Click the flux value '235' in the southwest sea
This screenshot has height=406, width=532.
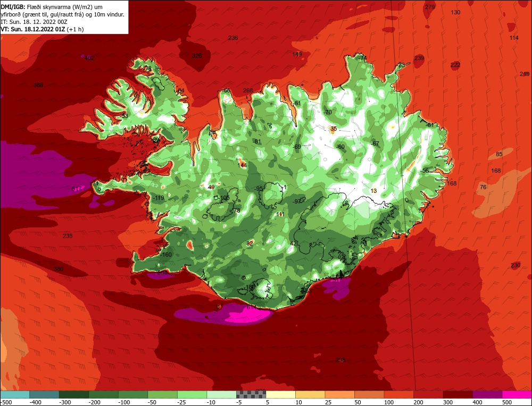[68, 236]
